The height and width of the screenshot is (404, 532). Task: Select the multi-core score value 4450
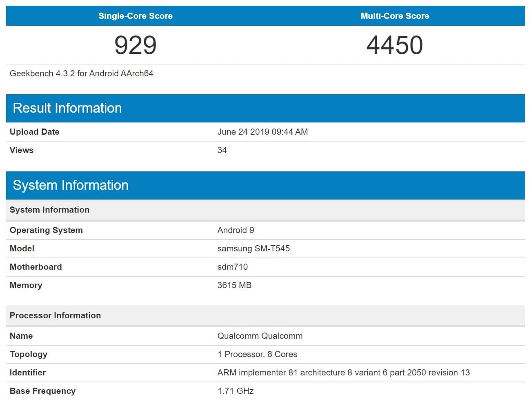[394, 45]
